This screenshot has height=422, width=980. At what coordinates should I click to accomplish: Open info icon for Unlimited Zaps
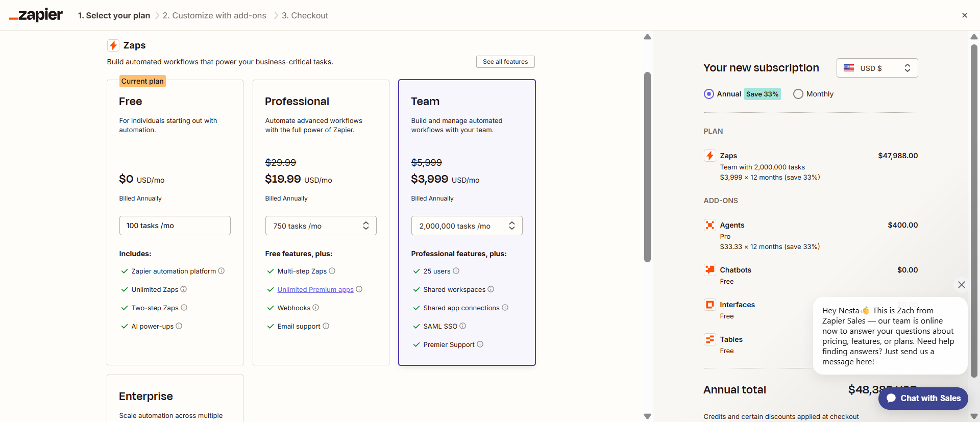(184, 289)
